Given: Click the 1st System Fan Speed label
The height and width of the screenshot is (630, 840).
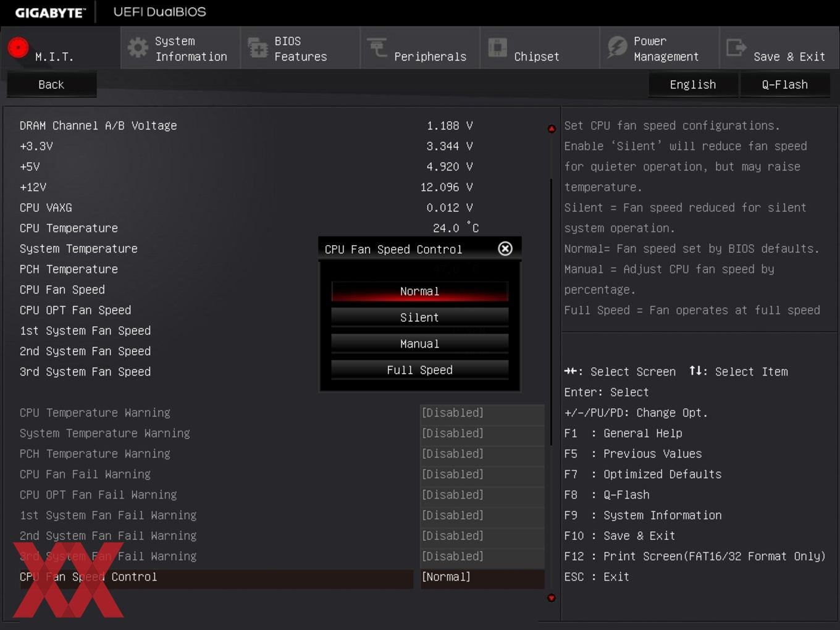Looking at the screenshot, I should (x=85, y=330).
